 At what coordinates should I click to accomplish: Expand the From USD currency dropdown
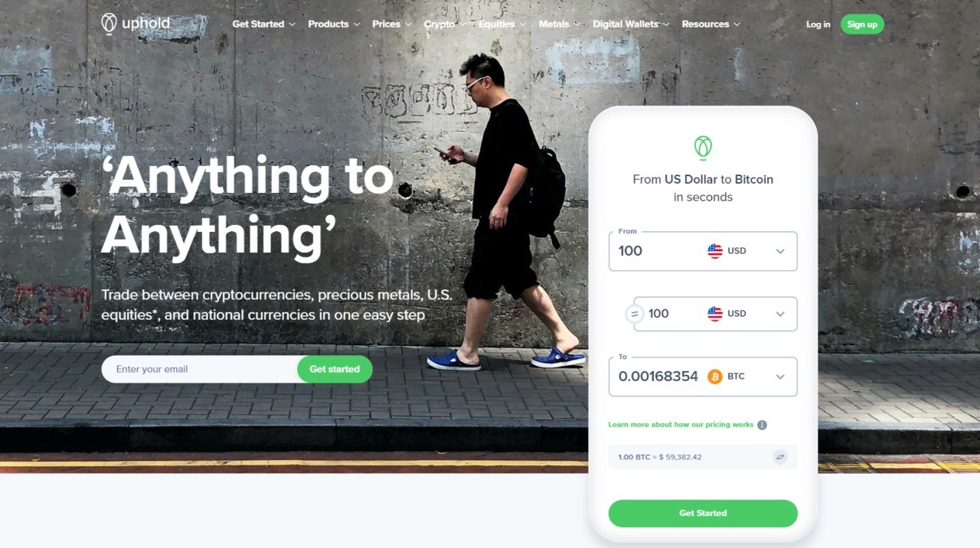point(780,251)
